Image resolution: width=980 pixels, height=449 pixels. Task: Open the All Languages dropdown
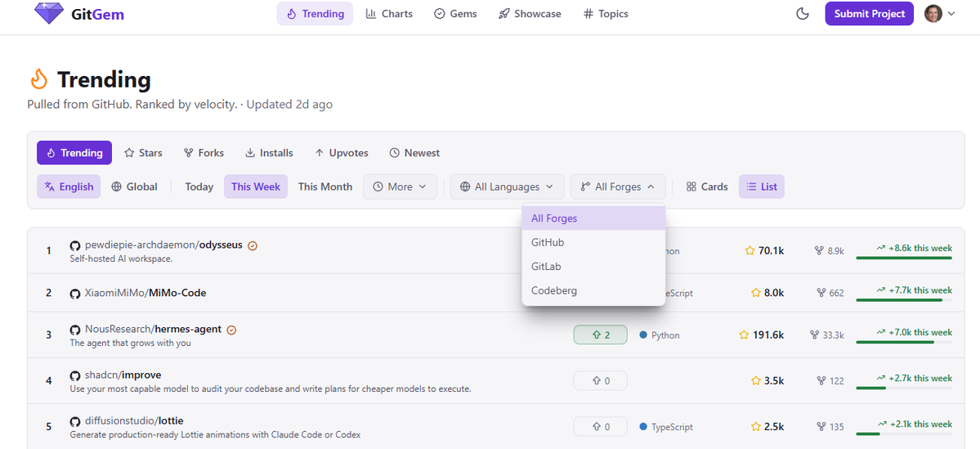[x=507, y=186]
